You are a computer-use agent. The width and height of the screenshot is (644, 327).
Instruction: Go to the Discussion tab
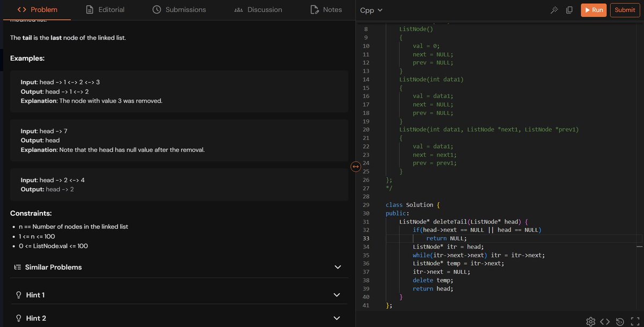point(259,10)
